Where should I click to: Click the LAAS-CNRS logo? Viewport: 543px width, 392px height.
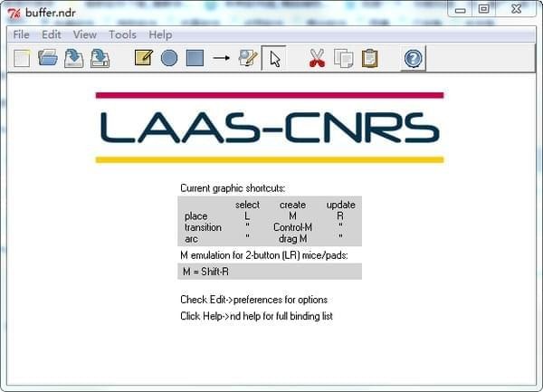[270, 128]
